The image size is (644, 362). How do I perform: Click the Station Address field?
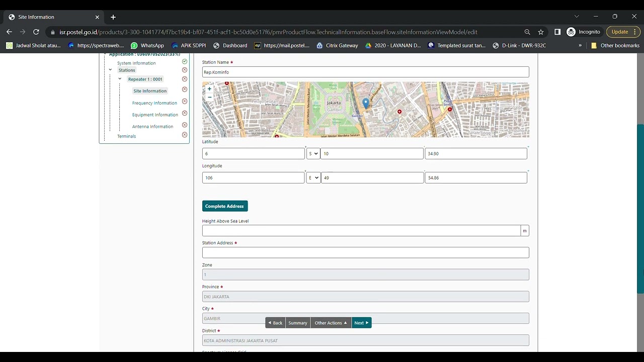coord(365,252)
